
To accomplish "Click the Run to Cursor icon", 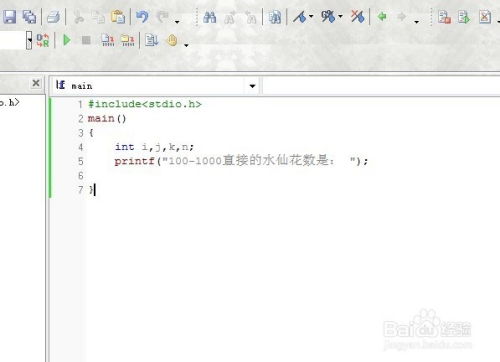I will pos(151,40).
